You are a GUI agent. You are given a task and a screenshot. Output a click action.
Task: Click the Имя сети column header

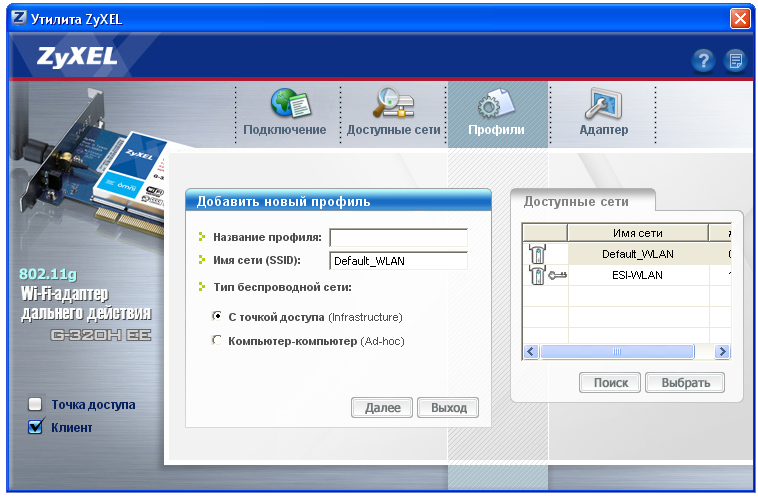(x=638, y=233)
